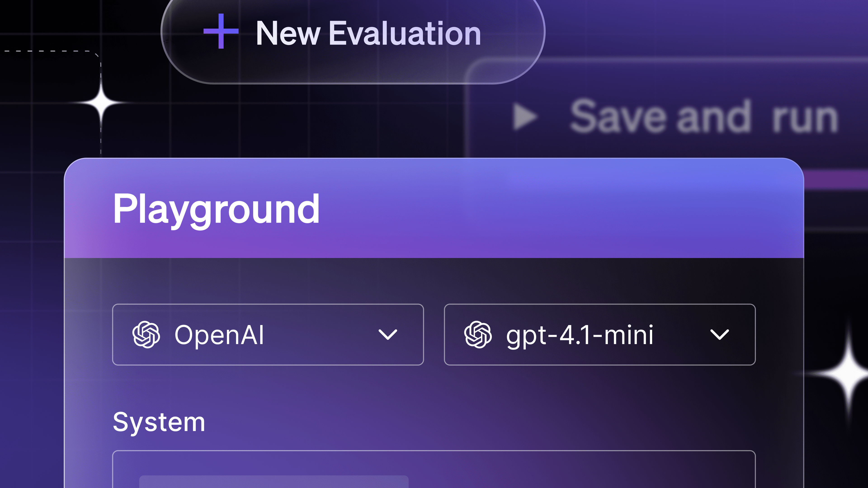
Task: Select the System section label
Action: (x=159, y=422)
